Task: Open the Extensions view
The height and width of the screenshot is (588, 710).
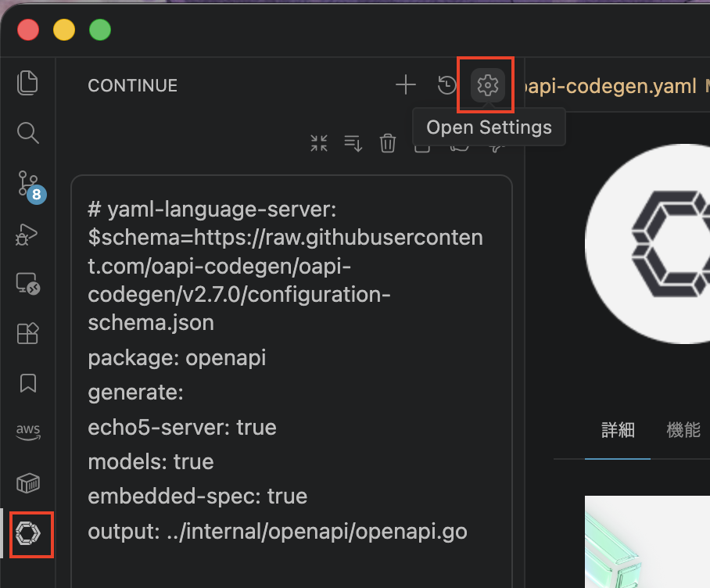Action: [27, 333]
